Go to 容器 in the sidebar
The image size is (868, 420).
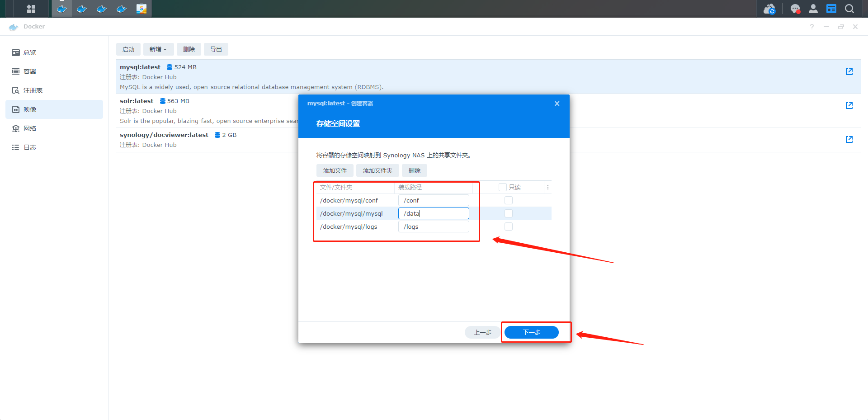54,71
